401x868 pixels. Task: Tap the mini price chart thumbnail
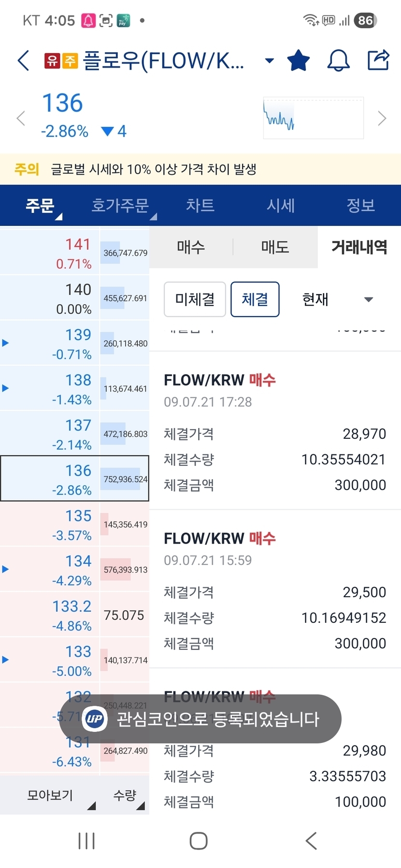click(x=313, y=118)
